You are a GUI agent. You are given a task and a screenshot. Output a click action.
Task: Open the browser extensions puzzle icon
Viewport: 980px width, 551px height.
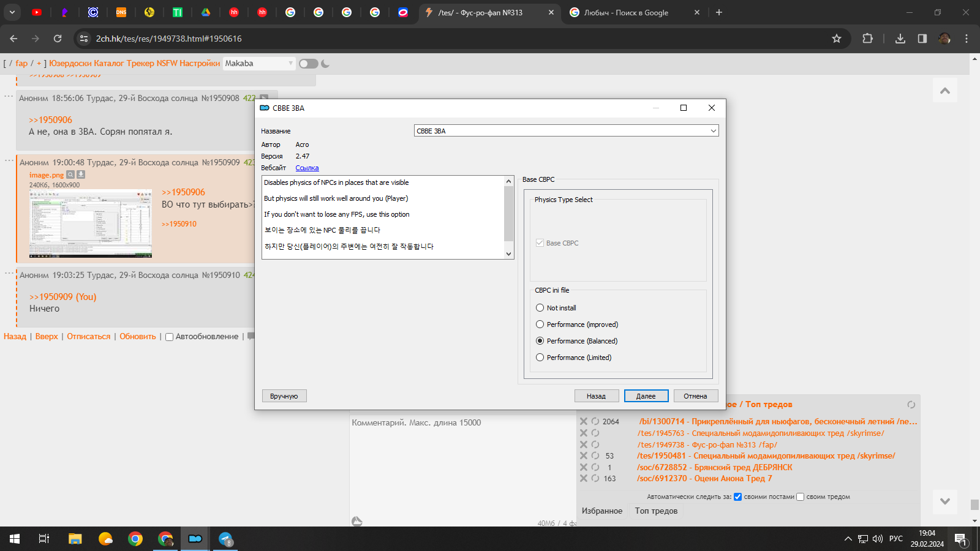click(x=867, y=39)
